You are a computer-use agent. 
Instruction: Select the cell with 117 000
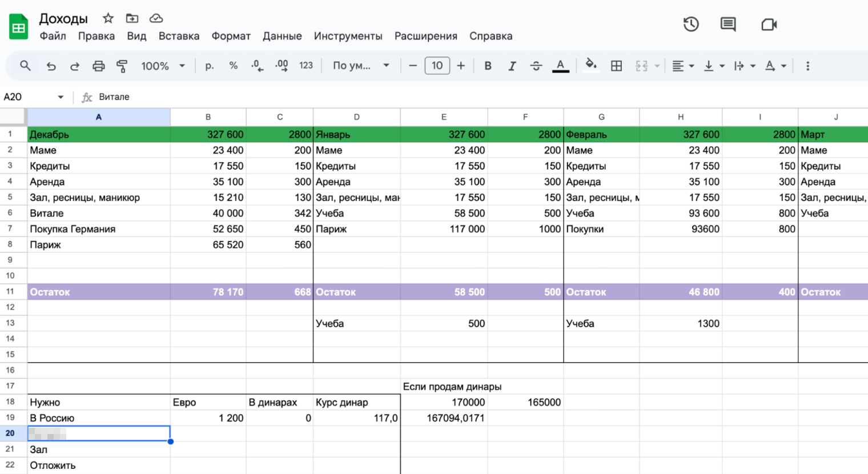coord(444,229)
